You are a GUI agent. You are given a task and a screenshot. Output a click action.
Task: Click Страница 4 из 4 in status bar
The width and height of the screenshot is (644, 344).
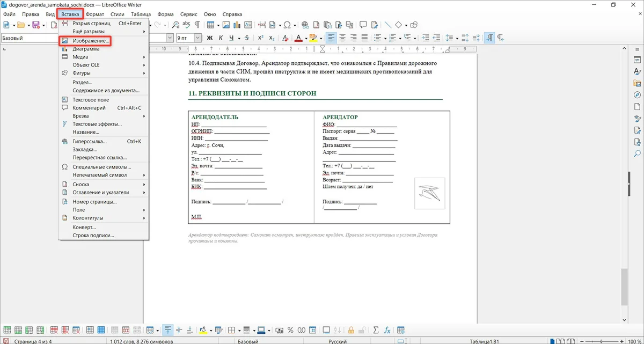click(x=33, y=341)
